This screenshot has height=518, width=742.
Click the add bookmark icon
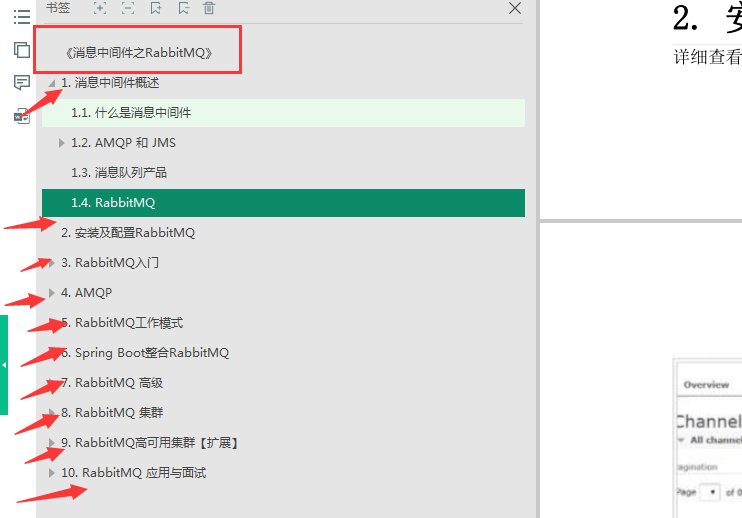pos(156,8)
